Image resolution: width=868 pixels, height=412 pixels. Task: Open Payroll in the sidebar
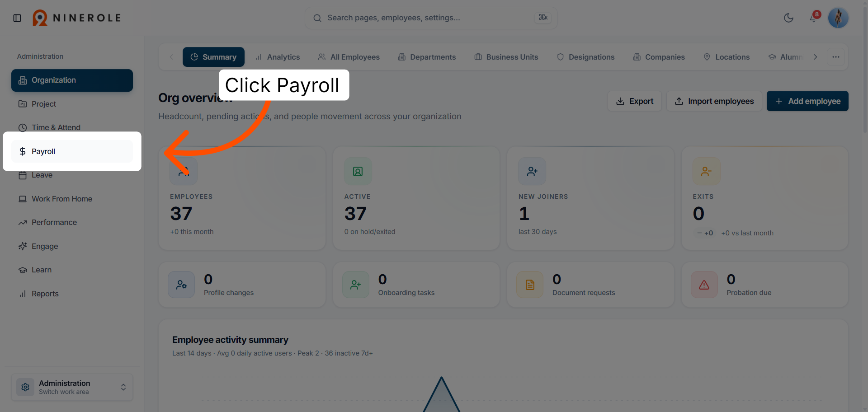coord(72,151)
